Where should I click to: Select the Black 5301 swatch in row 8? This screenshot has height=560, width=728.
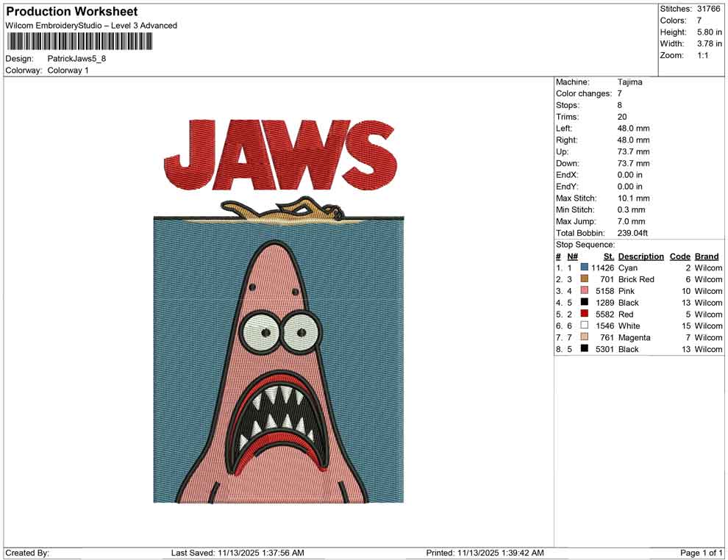[x=585, y=349]
